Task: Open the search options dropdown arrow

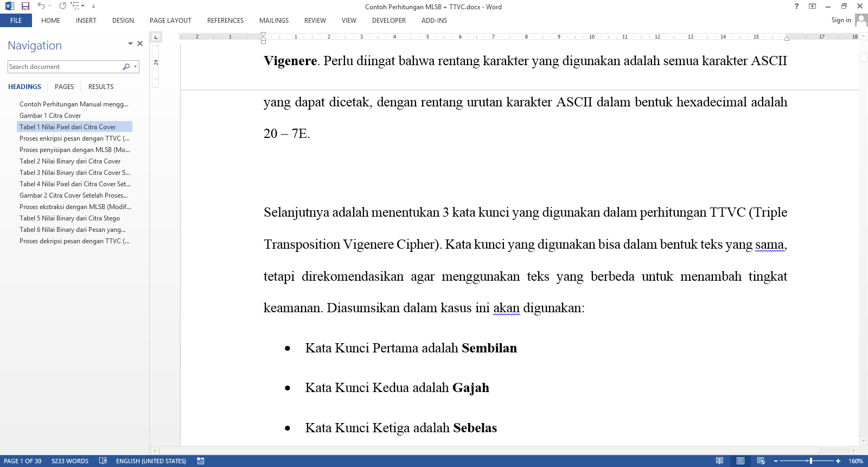Action: (135, 67)
